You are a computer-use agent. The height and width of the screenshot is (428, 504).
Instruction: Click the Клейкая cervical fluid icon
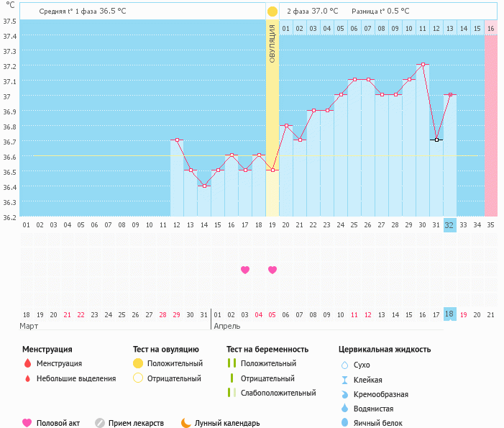[344, 380]
